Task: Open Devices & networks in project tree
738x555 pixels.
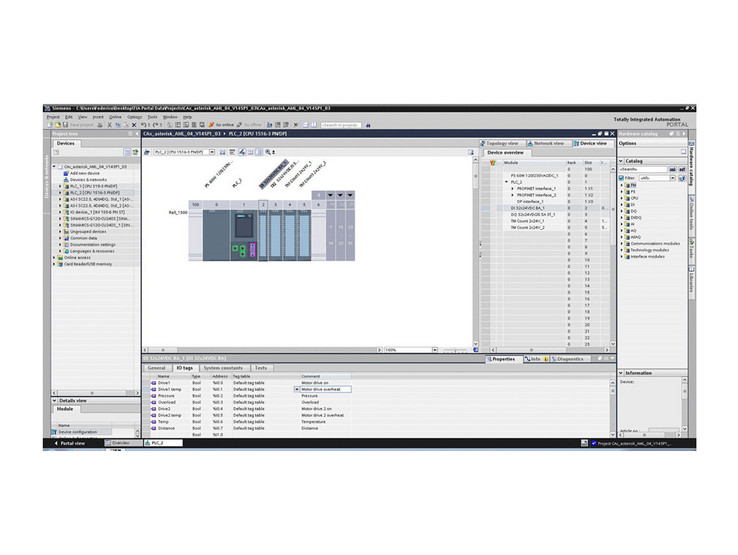Action: point(88,180)
